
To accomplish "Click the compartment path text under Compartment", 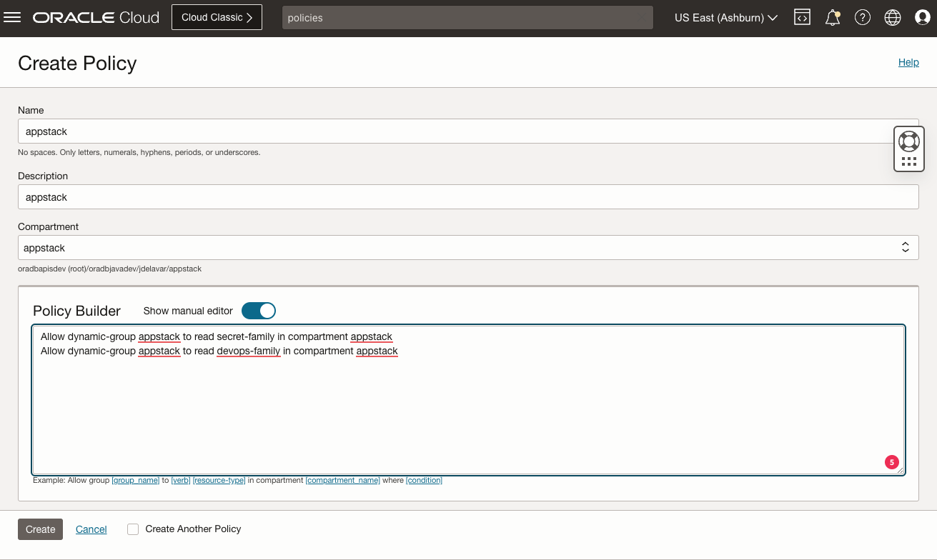I will [110, 269].
